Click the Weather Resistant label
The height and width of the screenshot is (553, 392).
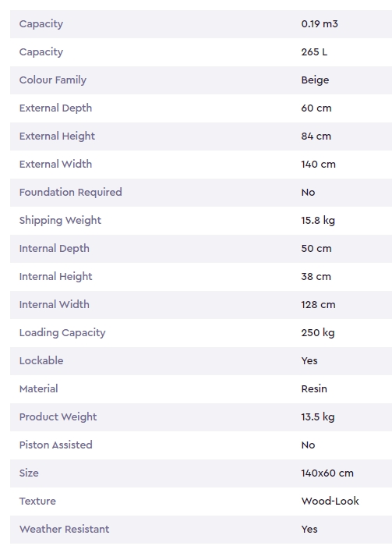tap(64, 529)
